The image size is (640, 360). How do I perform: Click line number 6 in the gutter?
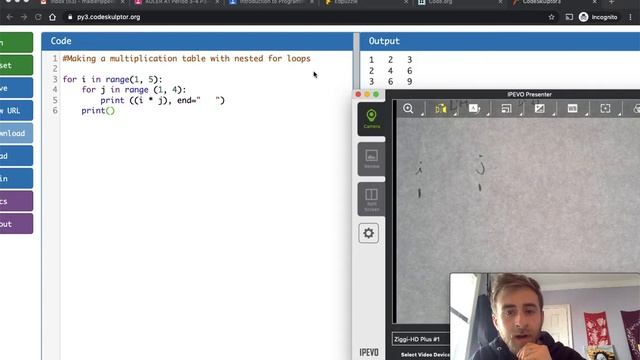click(x=55, y=111)
